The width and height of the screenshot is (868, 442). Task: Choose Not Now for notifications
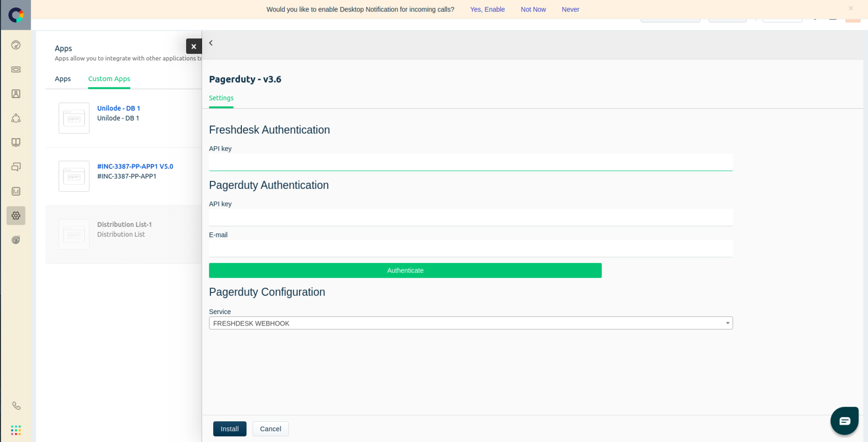[533, 9]
